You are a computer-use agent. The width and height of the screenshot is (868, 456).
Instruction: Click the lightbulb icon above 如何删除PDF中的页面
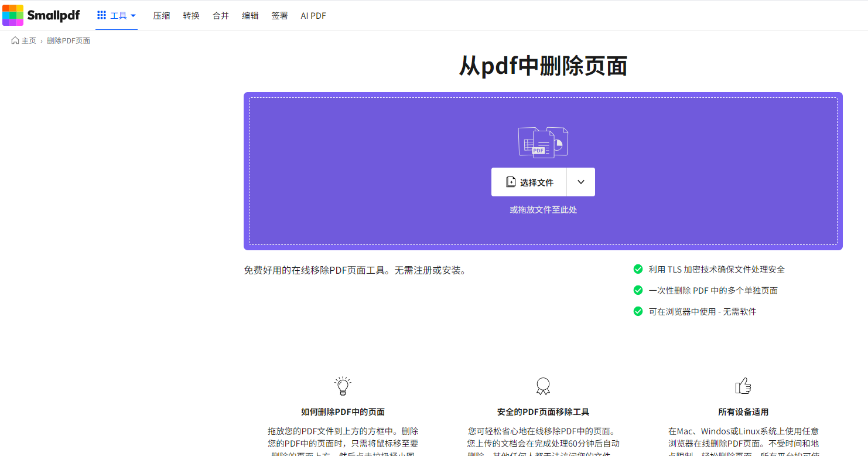343,386
